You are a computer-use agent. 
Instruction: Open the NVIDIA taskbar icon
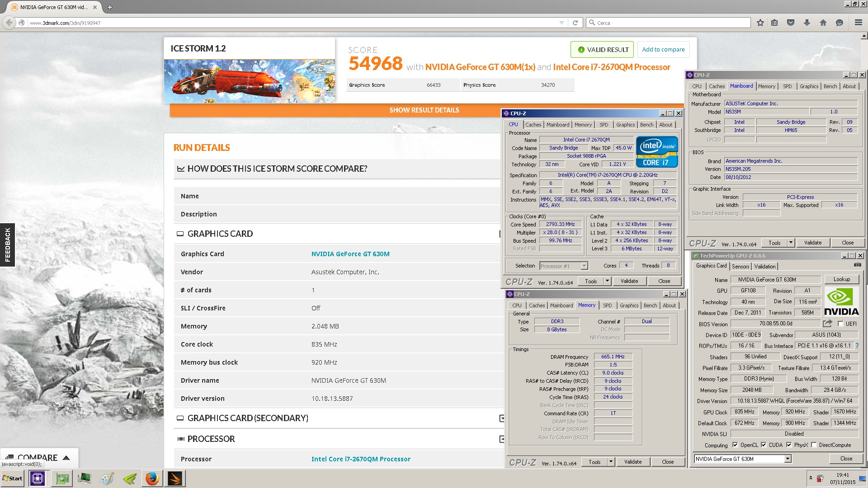129,479
